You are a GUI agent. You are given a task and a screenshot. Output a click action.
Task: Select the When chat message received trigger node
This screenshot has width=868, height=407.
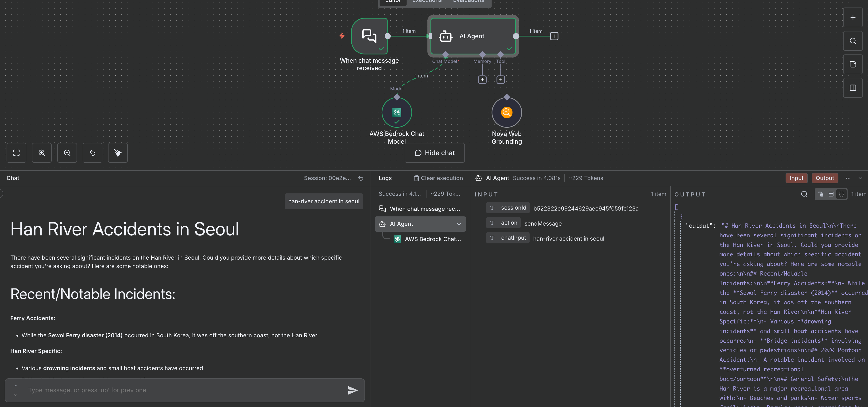[x=369, y=36]
